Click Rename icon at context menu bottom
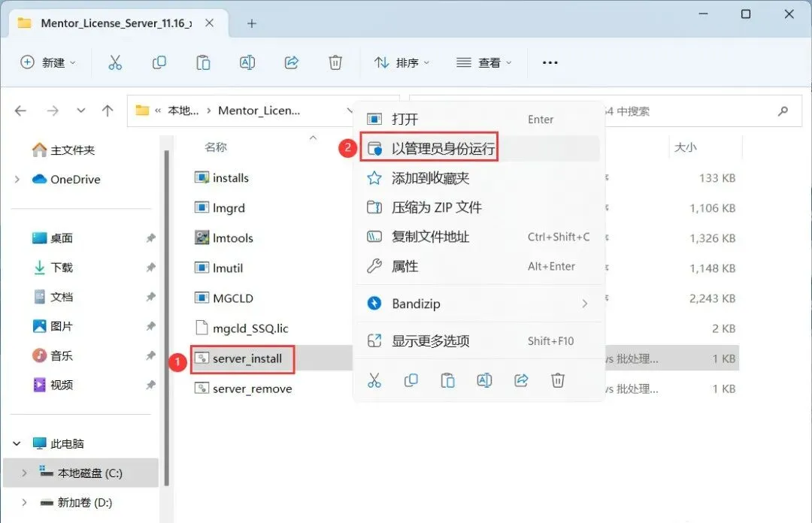 (x=484, y=380)
